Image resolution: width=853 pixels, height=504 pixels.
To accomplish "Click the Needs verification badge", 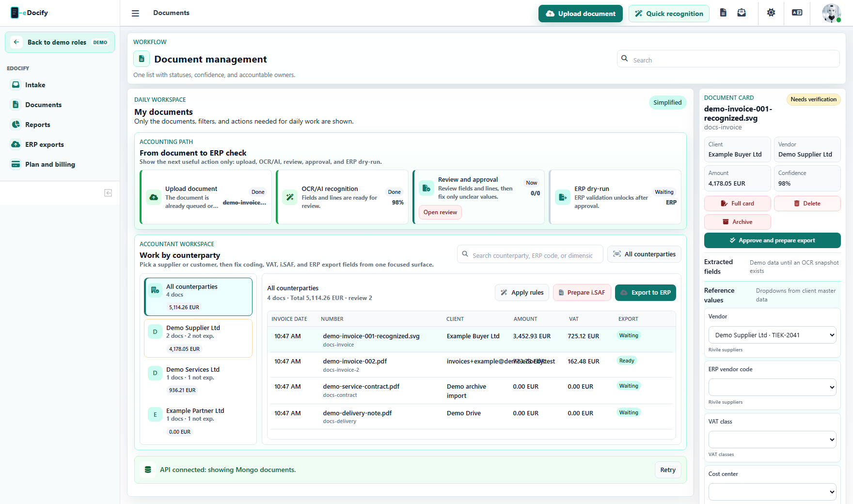I will [x=814, y=99].
